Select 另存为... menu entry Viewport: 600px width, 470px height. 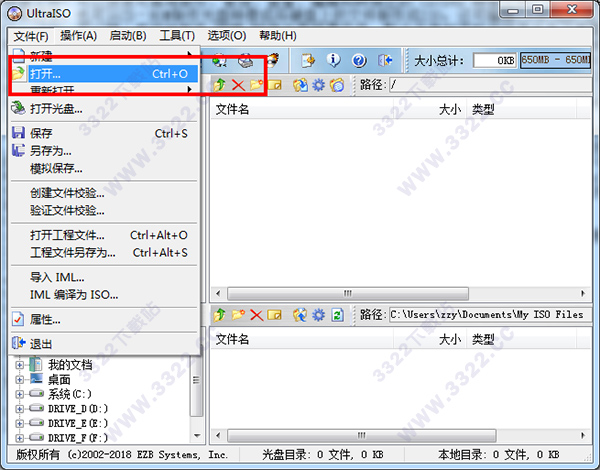[x=50, y=151]
